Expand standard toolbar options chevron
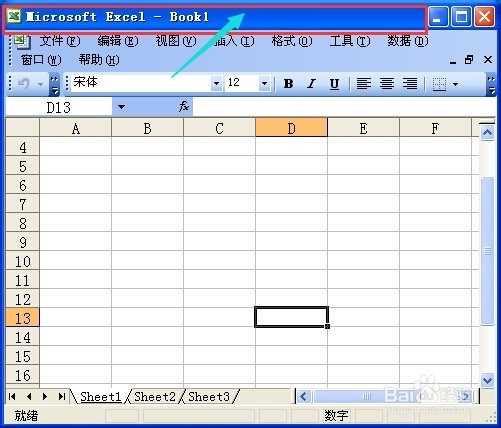The height and width of the screenshot is (428, 501). tap(54, 84)
